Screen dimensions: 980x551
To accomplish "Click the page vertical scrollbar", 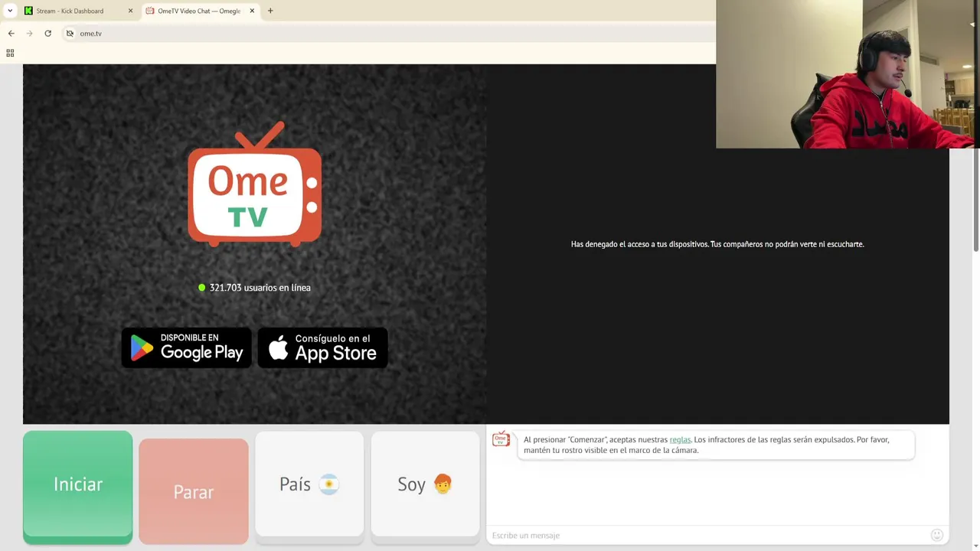I will click(975, 199).
